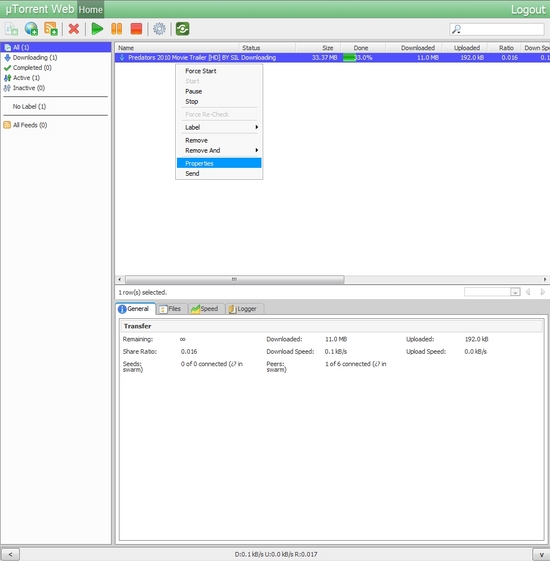Image resolution: width=550 pixels, height=561 pixels.
Task: Click the All Feeds RSS icon
Action: point(7,125)
